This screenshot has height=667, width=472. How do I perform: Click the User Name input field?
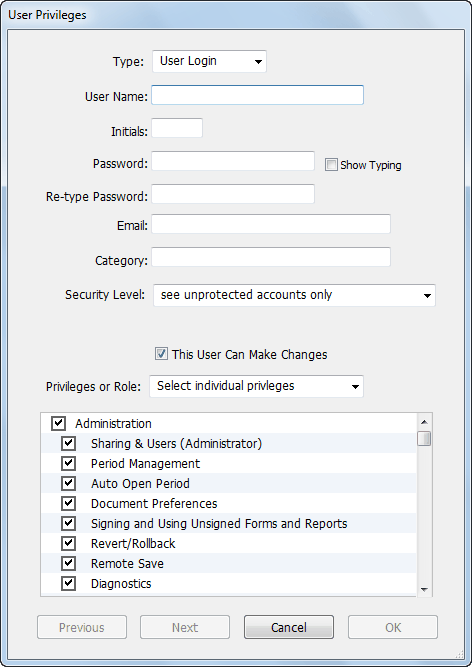[x=257, y=95]
